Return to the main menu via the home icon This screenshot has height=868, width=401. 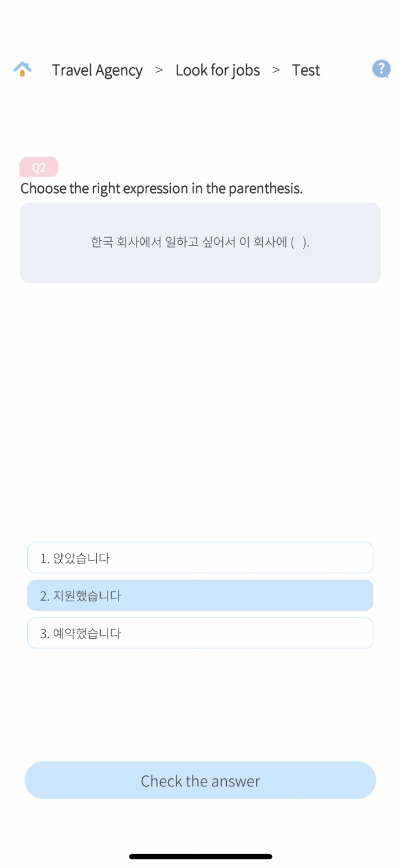click(21, 69)
